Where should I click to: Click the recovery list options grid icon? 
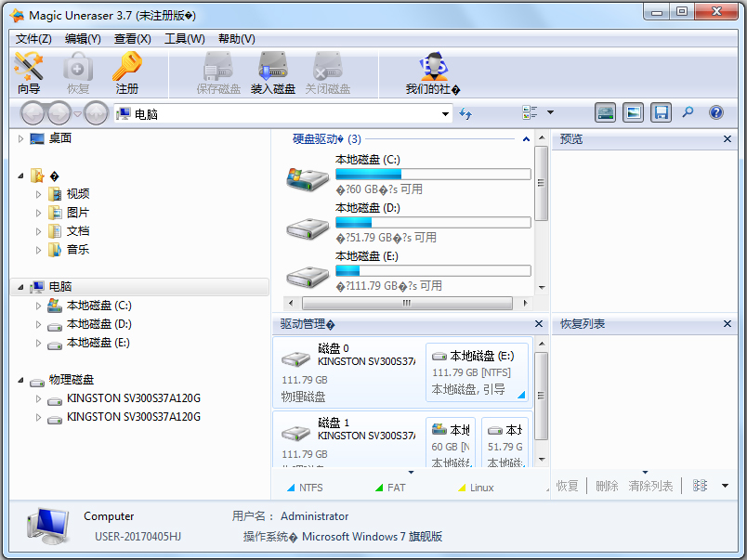tap(700, 486)
